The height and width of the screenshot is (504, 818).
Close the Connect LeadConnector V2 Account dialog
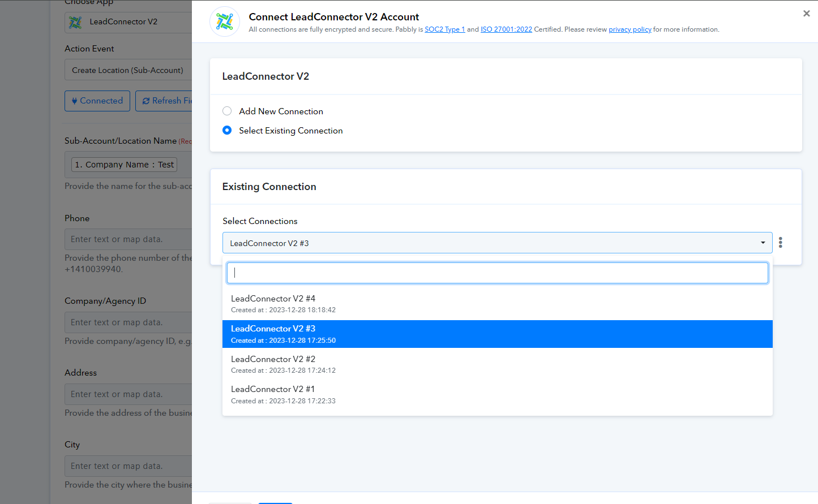(806, 14)
